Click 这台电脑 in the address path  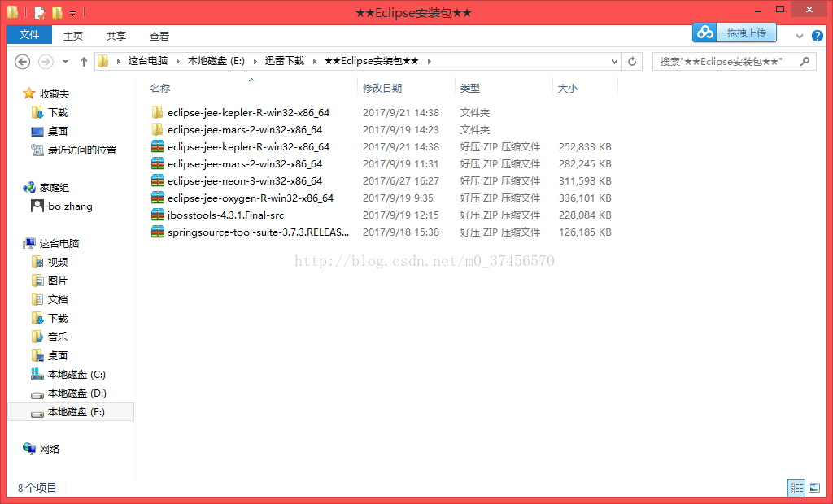148,61
